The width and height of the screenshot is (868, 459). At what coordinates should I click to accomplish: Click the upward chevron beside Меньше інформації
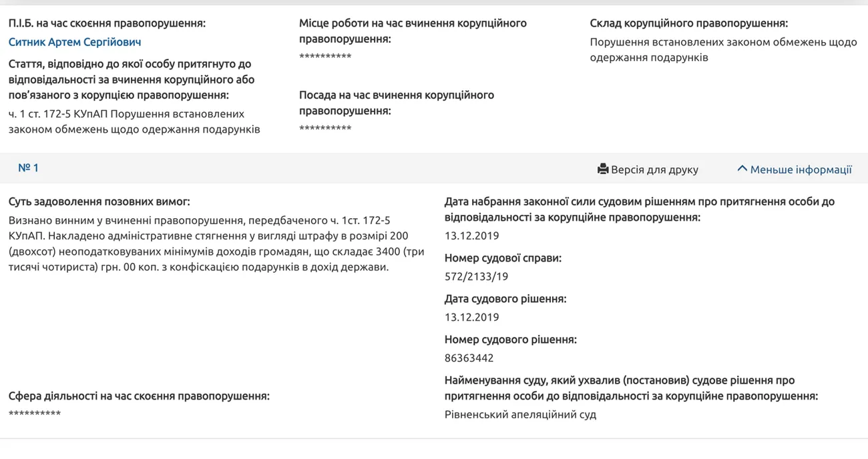742,169
